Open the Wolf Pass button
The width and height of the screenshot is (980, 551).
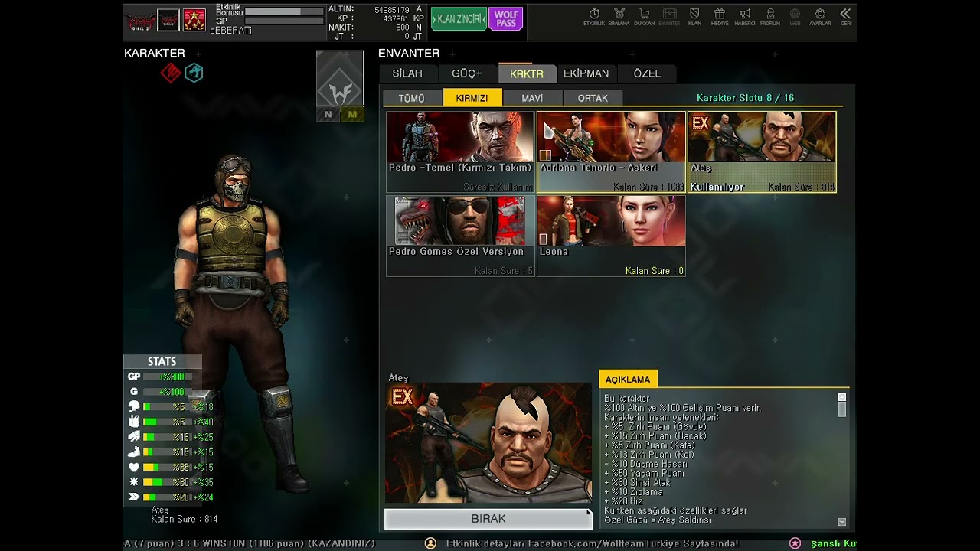pos(505,19)
